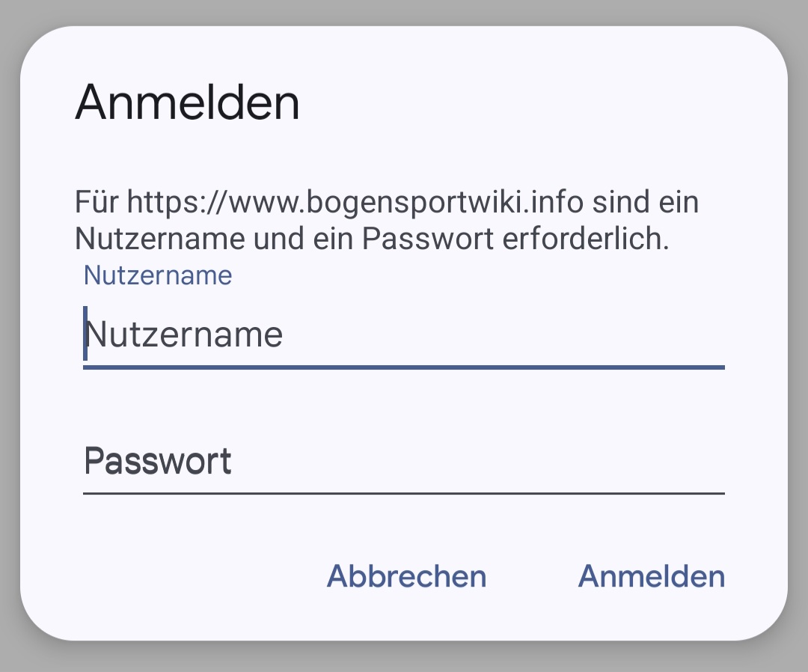Click the Anmelden dialog title
The width and height of the screenshot is (808, 672).
point(187,103)
